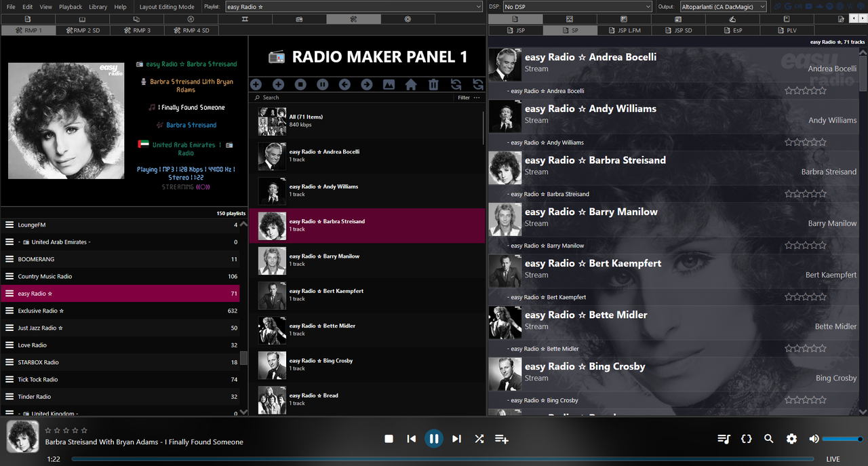Click the picture icon in Radio Maker toolbar
This screenshot has width=868, height=466.
point(389,84)
